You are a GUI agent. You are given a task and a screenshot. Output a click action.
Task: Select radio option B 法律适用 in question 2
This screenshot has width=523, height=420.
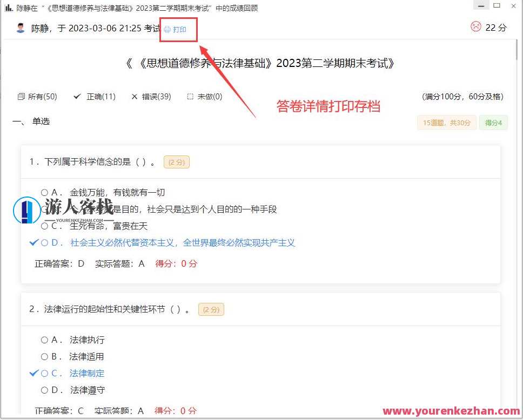tap(44, 356)
